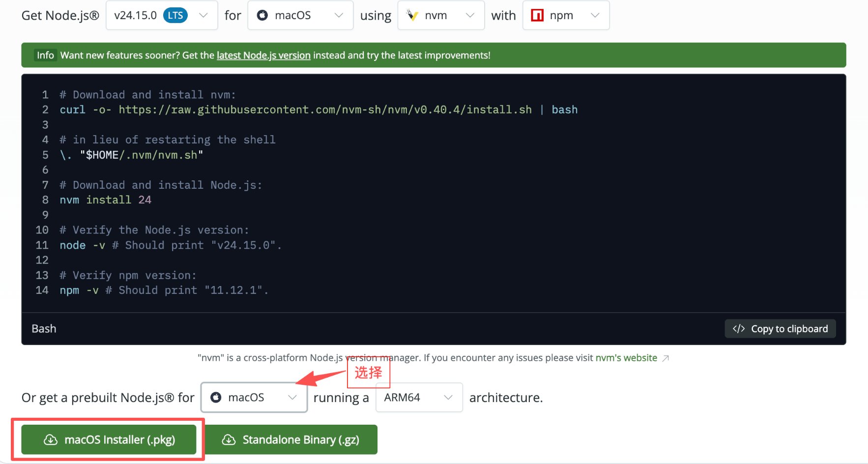
Task: Visit the nvm's website link
Action: point(626,358)
